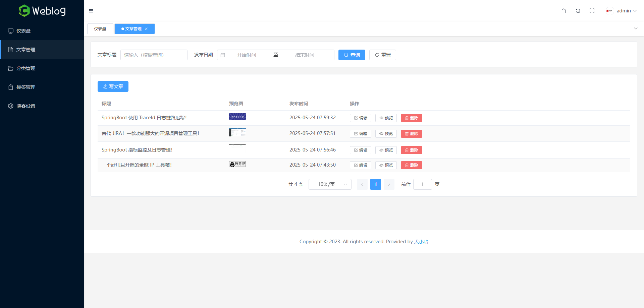The width and height of the screenshot is (644, 308).
Task: Click the calendar icon in date range
Action: point(223,55)
